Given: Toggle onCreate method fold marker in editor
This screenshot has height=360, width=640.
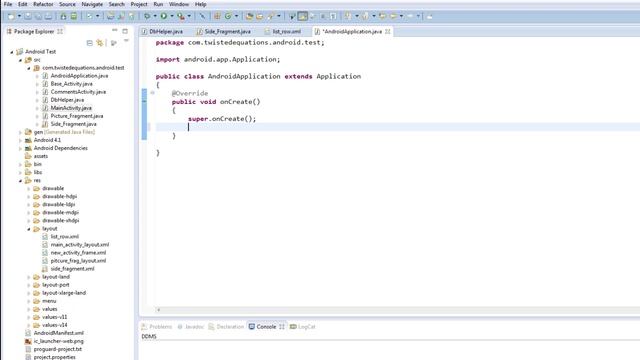Looking at the screenshot, I should point(152,93).
